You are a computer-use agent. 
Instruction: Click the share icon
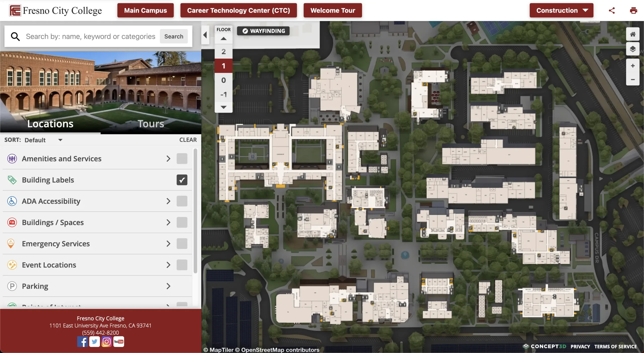pos(612,10)
